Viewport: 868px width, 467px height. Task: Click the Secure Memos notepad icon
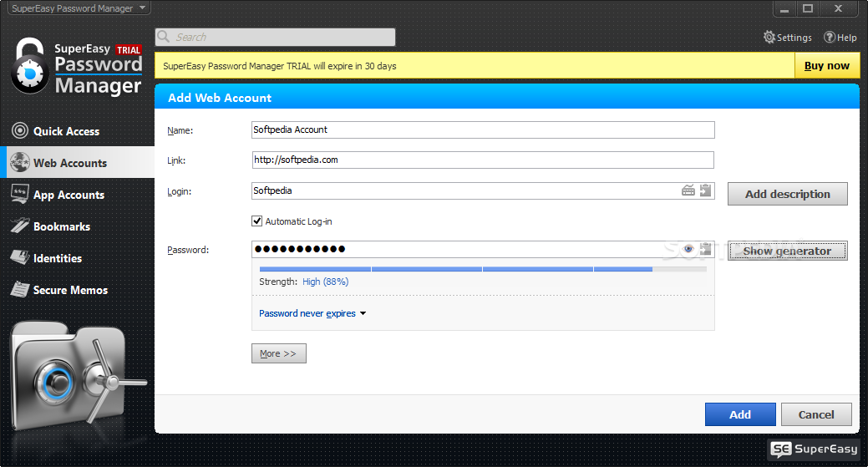point(20,289)
